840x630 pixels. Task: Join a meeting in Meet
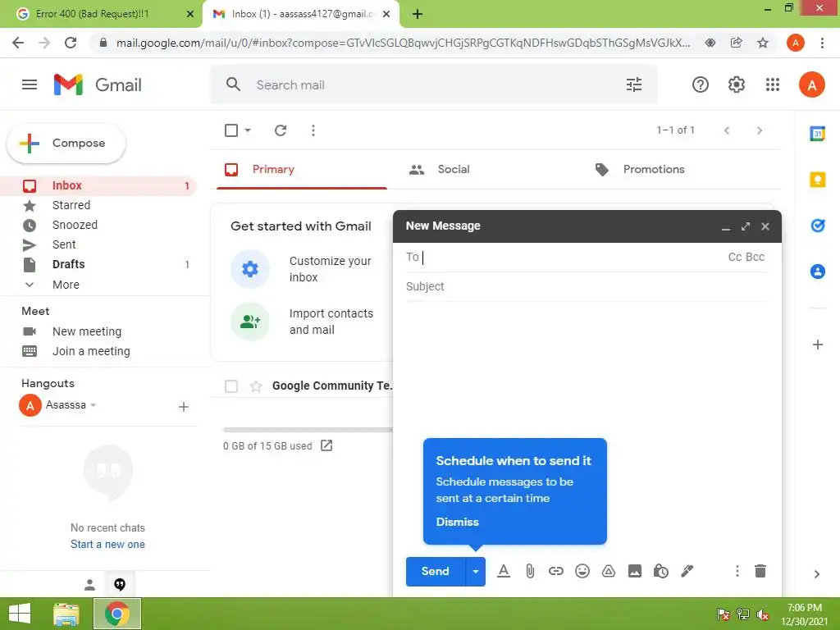[x=91, y=351]
